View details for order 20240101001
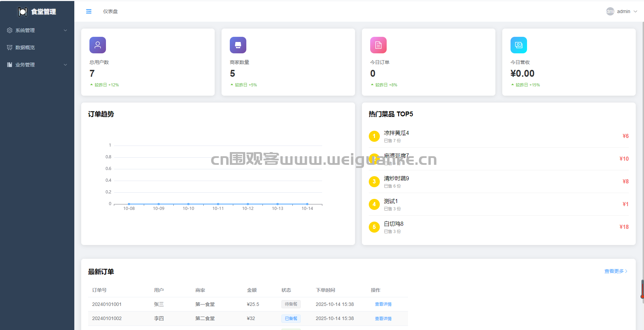The image size is (644, 330). click(x=383, y=304)
